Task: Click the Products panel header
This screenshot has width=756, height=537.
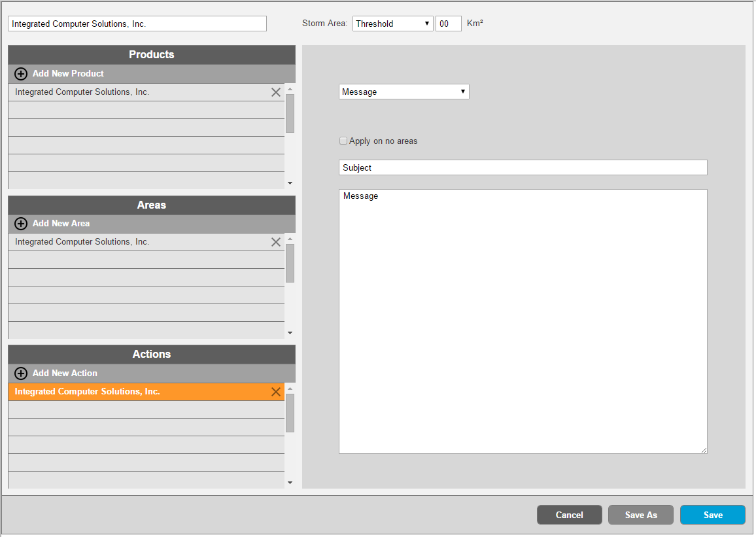Action: coord(151,54)
